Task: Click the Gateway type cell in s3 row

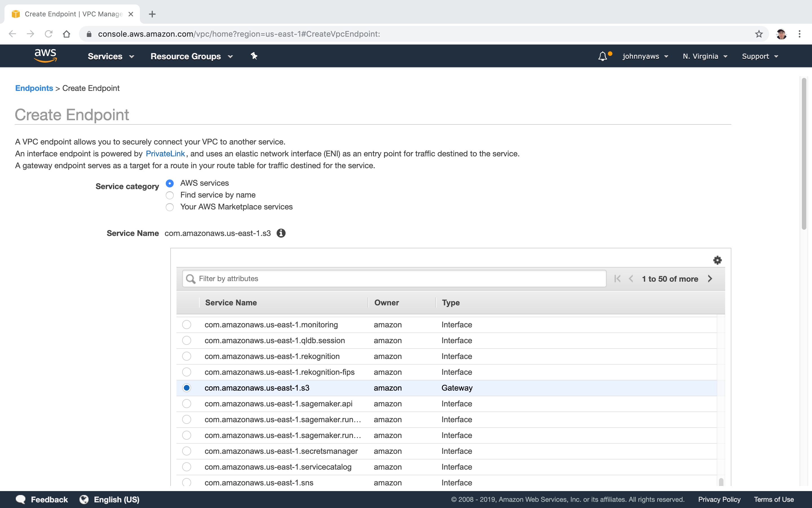Action: 457,388
